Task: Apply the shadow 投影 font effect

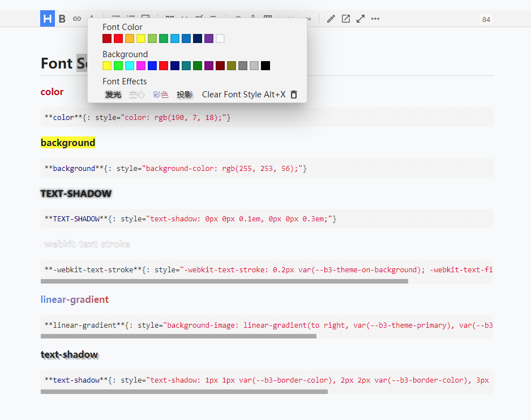Action: coord(185,95)
